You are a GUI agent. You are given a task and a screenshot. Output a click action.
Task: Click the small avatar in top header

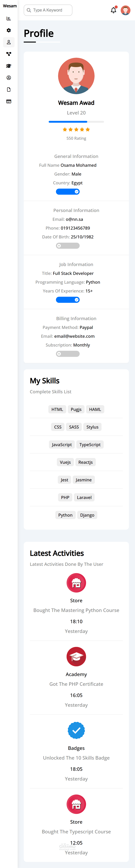[126, 10]
